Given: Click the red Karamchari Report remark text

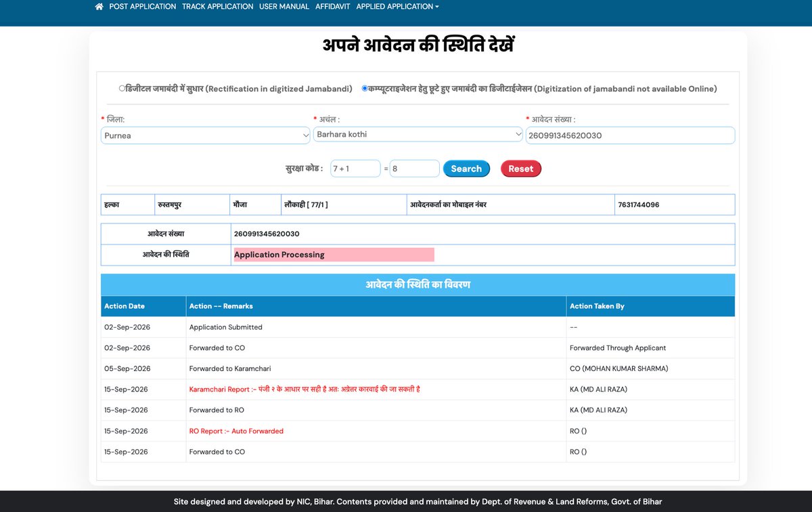Looking at the screenshot, I should point(304,389).
